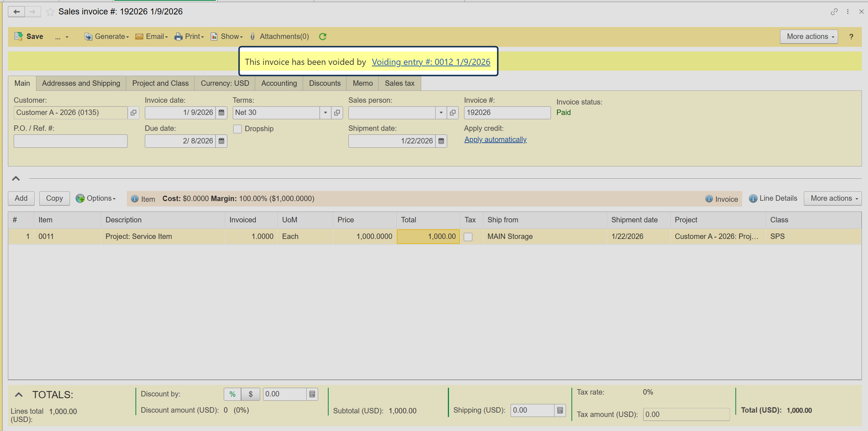Expand the Sales person dropdown arrow
This screenshot has height=431, width=868.
pyautogui.click(x=441, y=112)
